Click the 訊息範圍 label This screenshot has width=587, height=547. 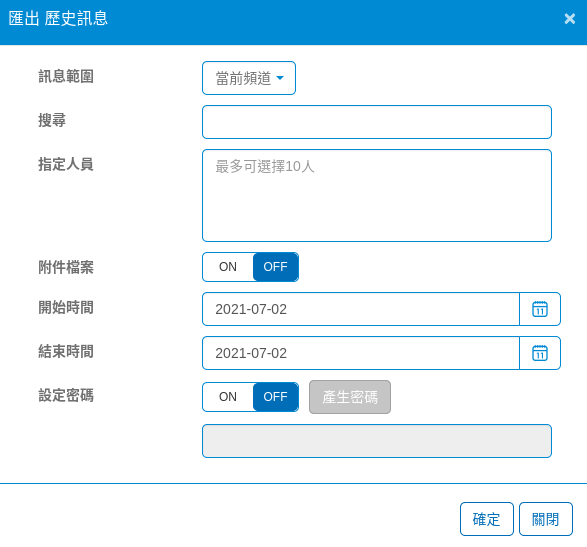pyautogui.click(x=66, y=76)
